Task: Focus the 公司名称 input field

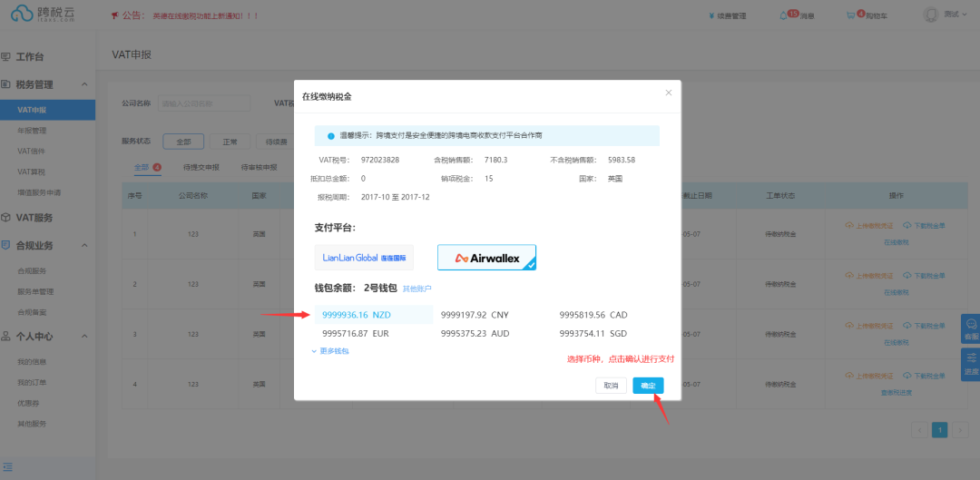Action: tap(204, 103)
